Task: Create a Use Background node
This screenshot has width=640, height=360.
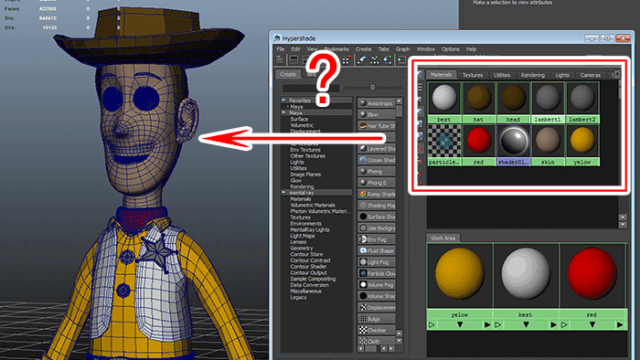Action: [x=376, y=228]
